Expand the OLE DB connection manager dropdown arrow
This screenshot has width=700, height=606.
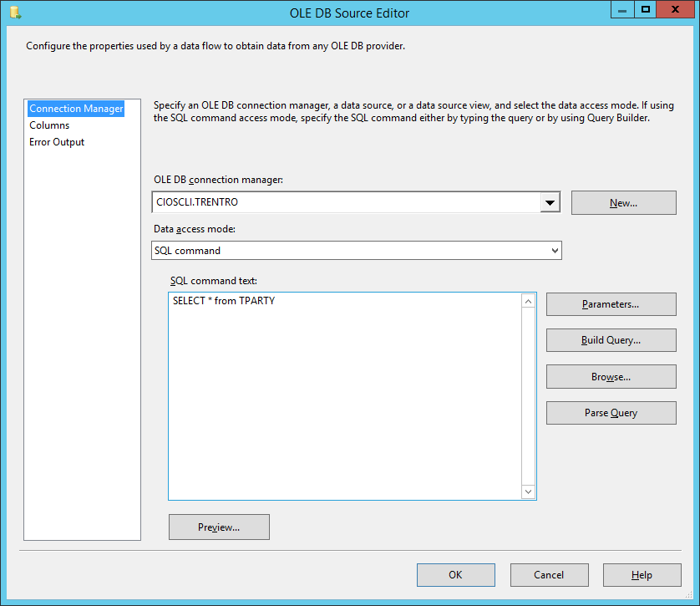(x=550, y=203)
